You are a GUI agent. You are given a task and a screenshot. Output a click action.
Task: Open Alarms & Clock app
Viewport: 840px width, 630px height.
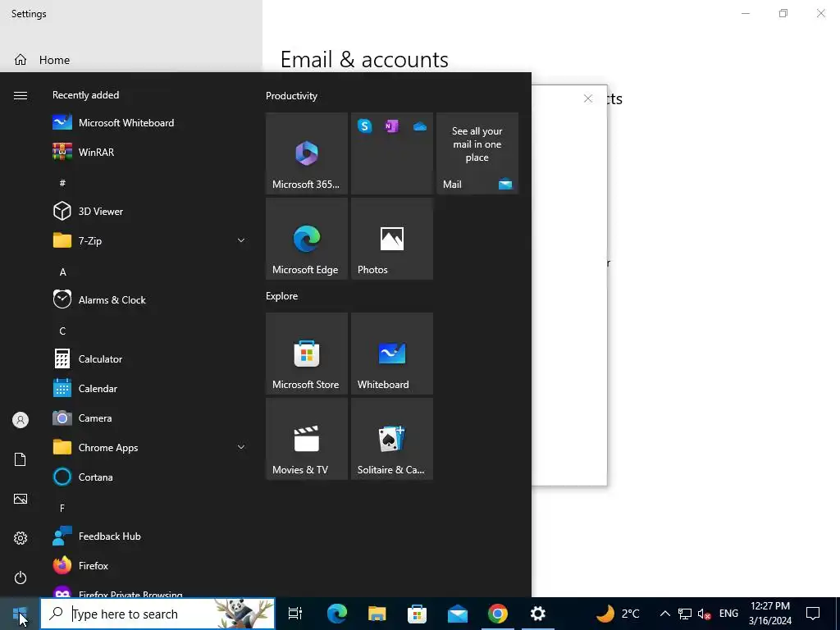click(148, 299)
